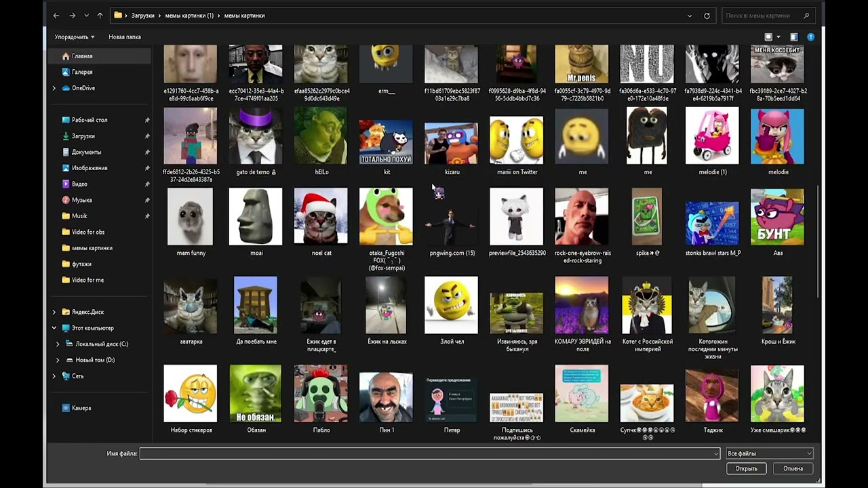Create a folder with Новая папка
This screenshot has width=868, height=488.
click(125, 37)
